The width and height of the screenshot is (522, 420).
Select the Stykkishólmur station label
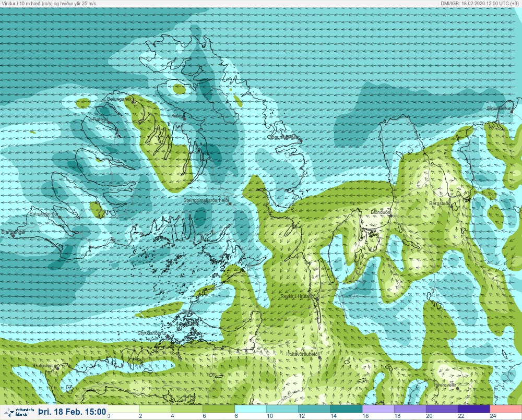pyautogui.click(x=152, y=333)
